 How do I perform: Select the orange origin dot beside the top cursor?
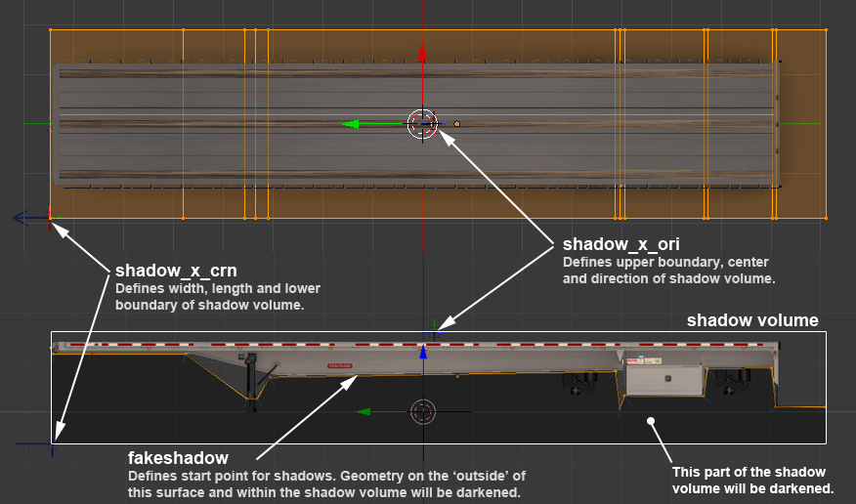(456, 124)
